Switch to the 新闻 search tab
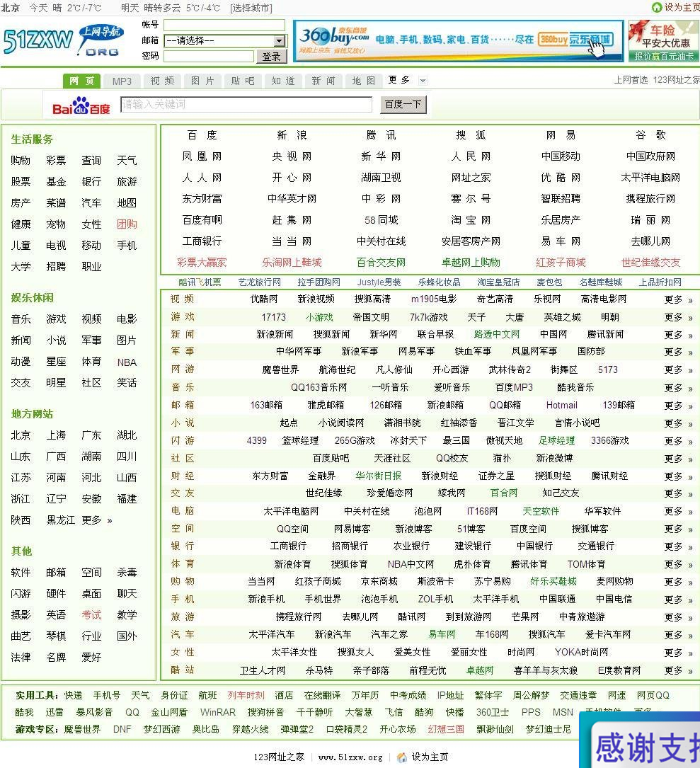Image resolution: width=700 pixels, height=768 pixels. click(x=323, y=81)
